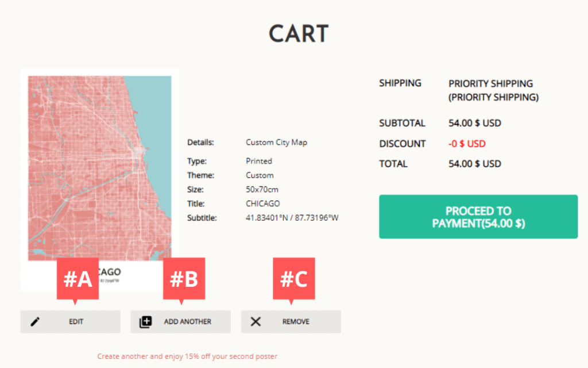The height and width of the screenshot is (368, 588).
Task: Click the red #A marker
Action: point(78,279)
